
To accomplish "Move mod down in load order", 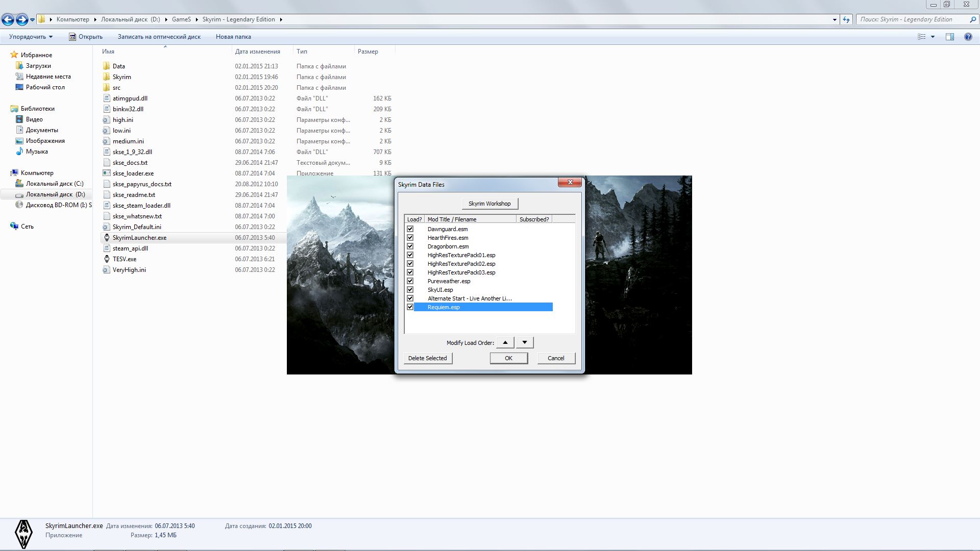I will [x=525, y=342].
